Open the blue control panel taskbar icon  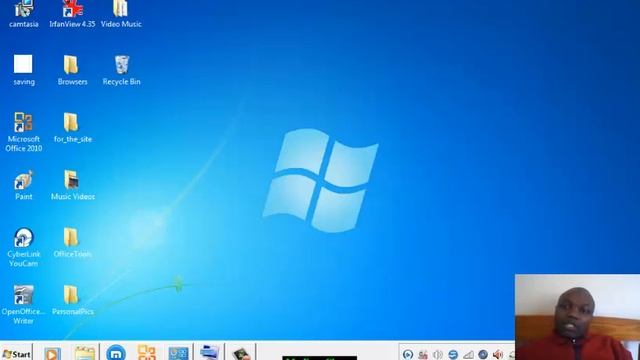178,353
